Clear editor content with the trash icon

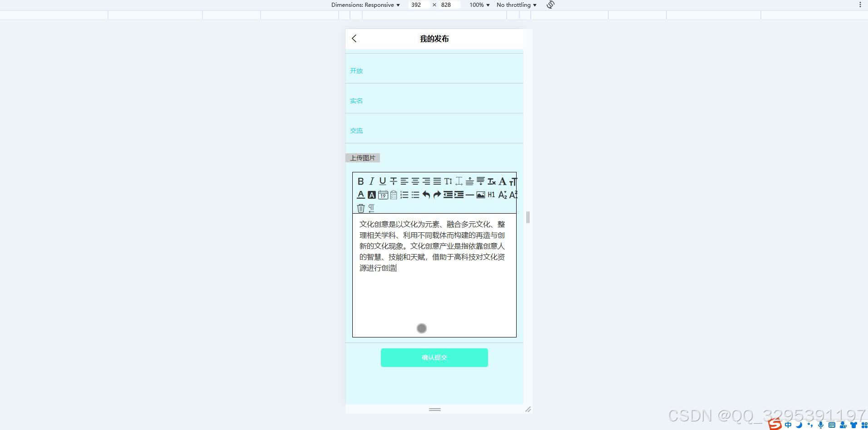coord(361,208)
